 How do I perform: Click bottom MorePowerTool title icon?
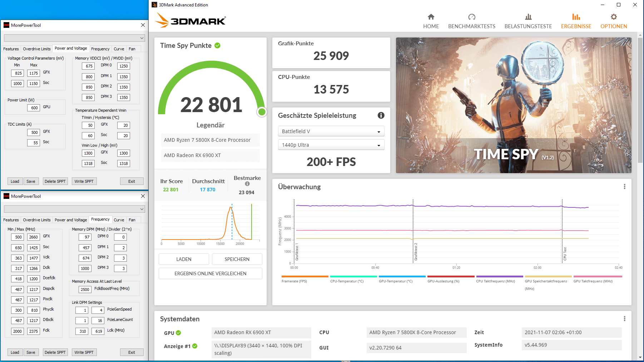click(x=6, y=196)
